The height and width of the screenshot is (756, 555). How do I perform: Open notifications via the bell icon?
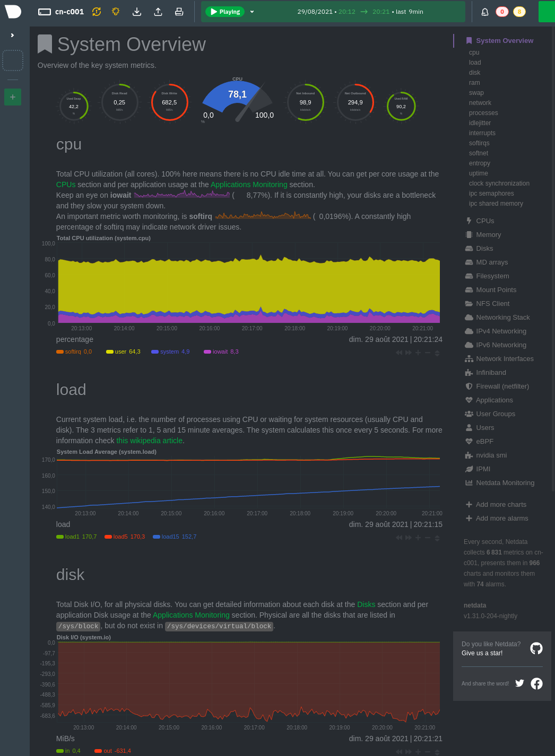tap(484, 12)
